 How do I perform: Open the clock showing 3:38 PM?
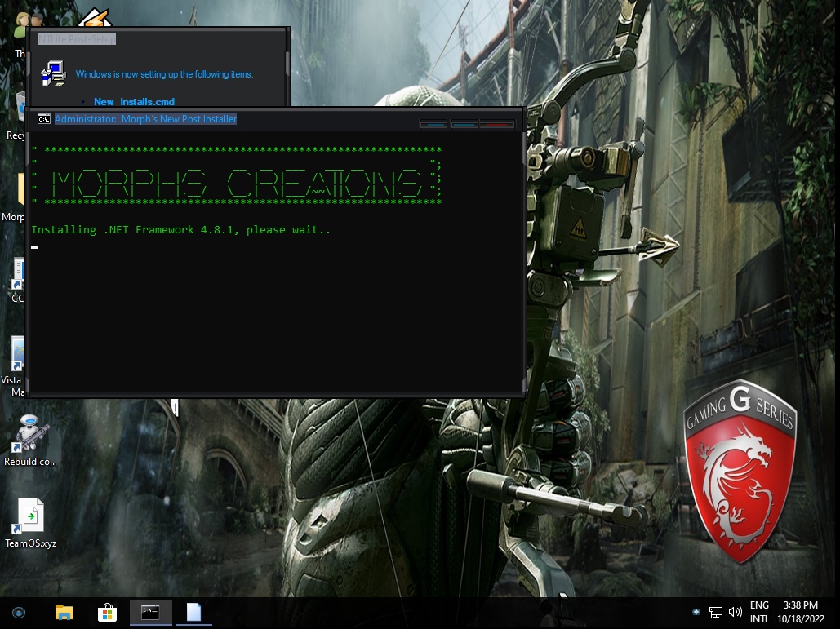point(801,612)
